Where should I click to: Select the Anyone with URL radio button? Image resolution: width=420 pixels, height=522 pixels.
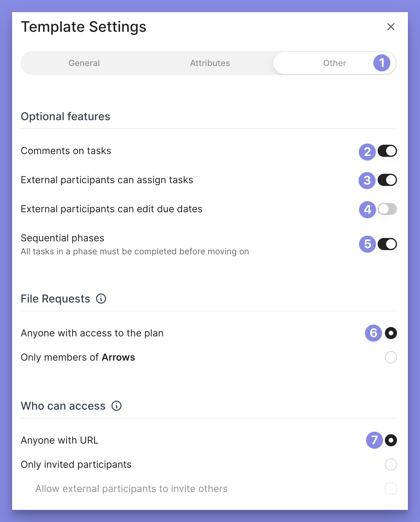click(391, 440)
